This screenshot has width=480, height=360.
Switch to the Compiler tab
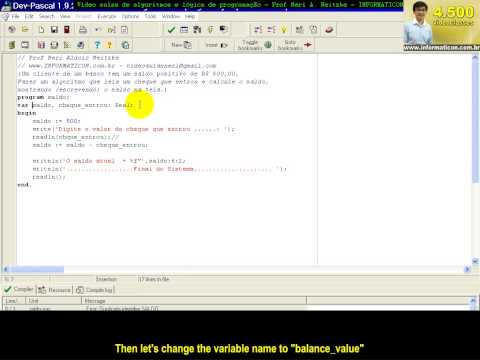click(x=19, y=289)
